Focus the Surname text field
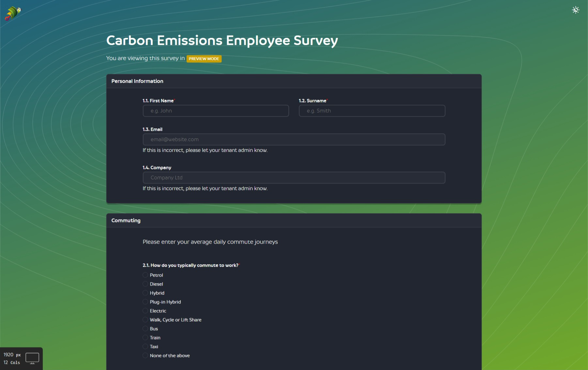The width and height of the screenshot is (588, 370). [x=372, y=111]
